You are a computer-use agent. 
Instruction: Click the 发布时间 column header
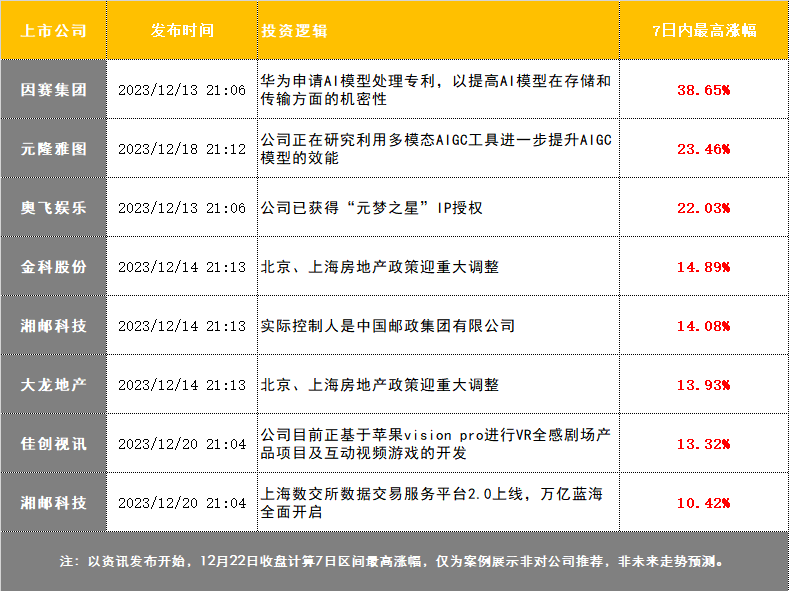(x=182, y=30)
